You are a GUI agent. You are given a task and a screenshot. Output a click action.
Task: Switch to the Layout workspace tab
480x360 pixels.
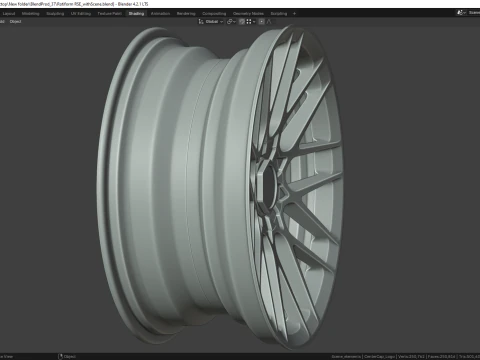9,14
